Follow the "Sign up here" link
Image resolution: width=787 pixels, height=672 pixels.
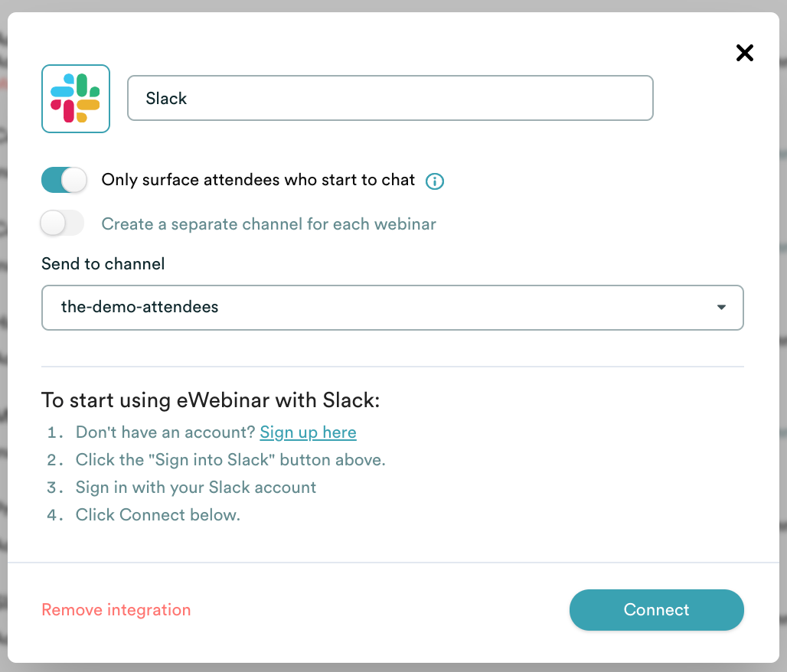click(x=308, y=432)
